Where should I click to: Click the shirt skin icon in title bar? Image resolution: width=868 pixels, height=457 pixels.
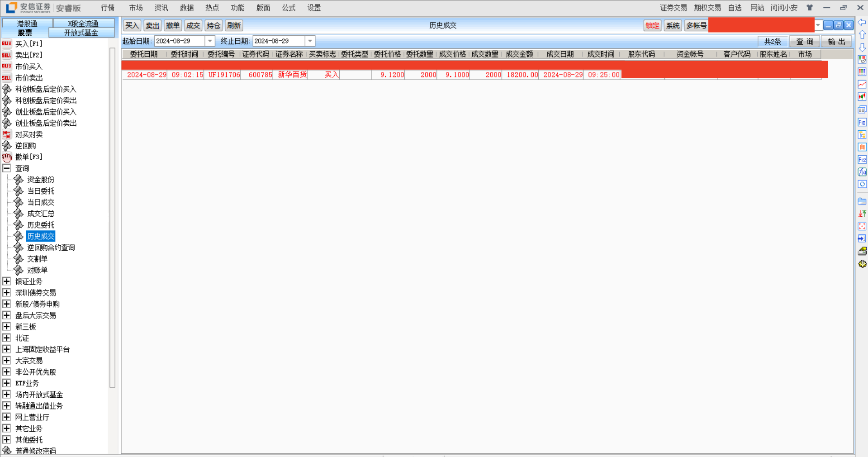810,8
